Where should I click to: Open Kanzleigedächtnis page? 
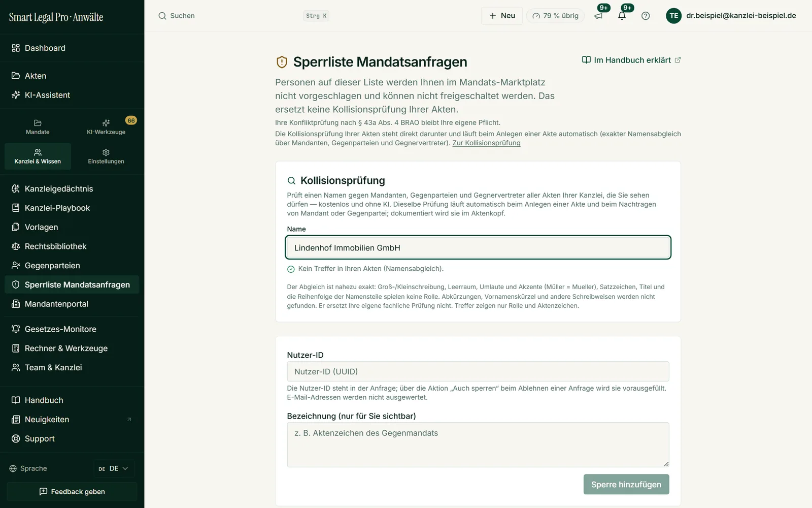[72, 188]
